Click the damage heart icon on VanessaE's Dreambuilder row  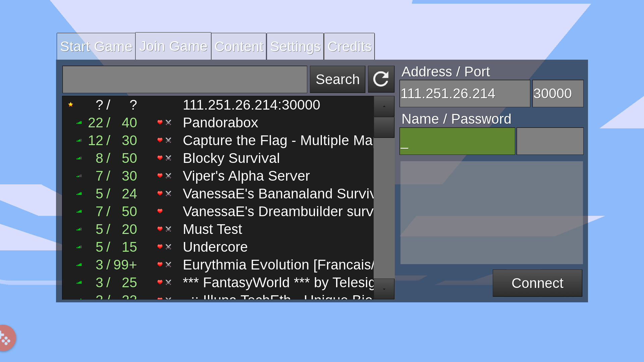click(x=160, y=211)
